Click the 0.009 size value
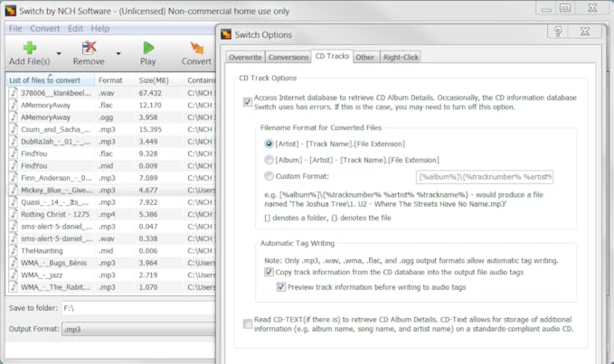This screenshot has width=614, height=364. point(148,166)
